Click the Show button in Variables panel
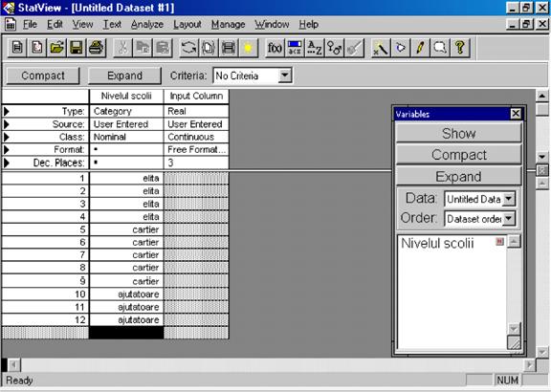Image resolution: width=551 pixels, height=392 pixels. point(458,133)
